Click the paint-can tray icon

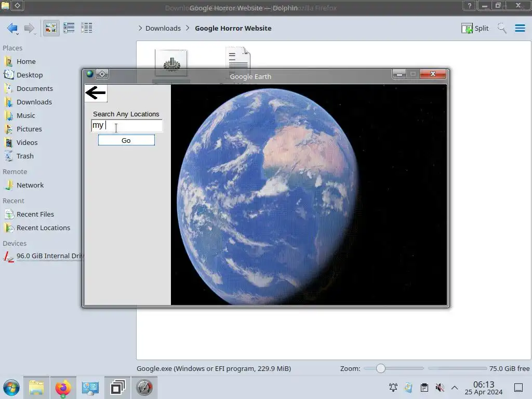[408, 388]
